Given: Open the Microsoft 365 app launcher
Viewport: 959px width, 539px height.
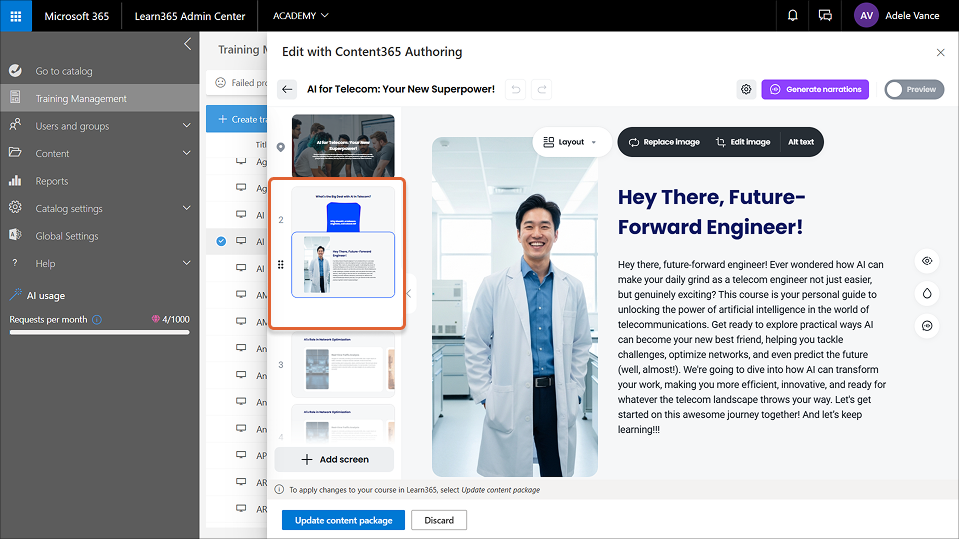Looking at the screenshot, I should pyautogui.click(x=16, y=16).
